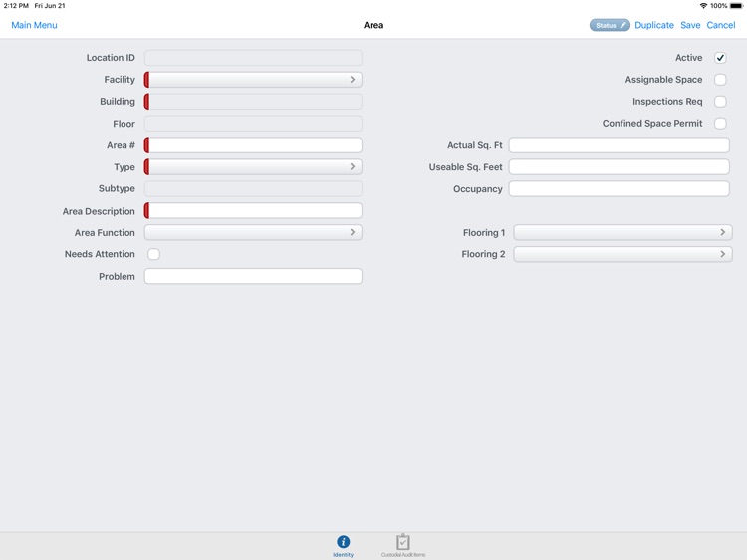Choose Flooring 2 option
This screenshot has width=747, height=560.
(x=622, y=254)
